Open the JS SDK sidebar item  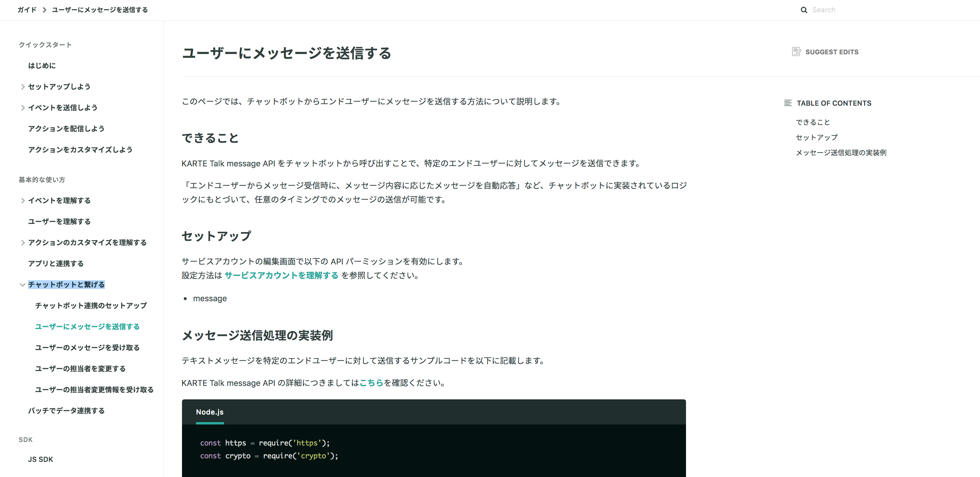point(40,459)
